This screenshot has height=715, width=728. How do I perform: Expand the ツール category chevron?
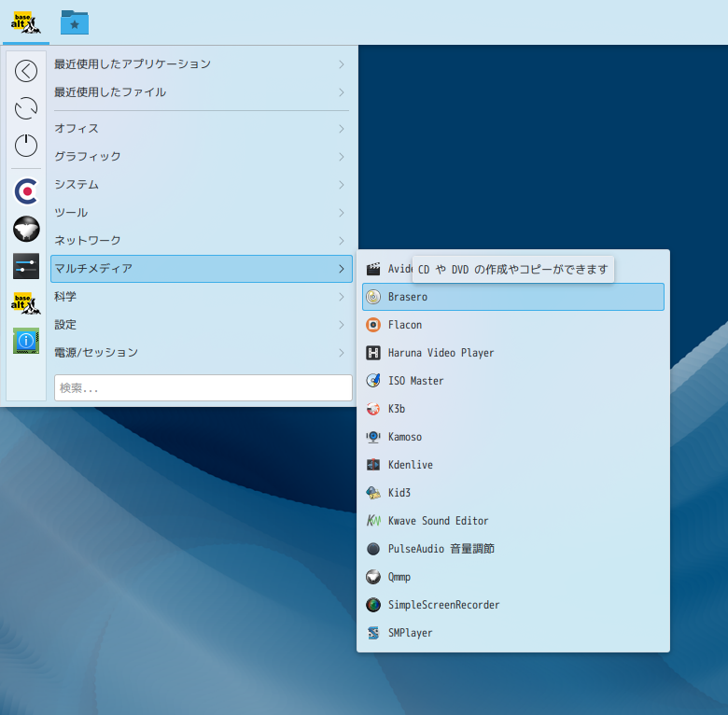[x=342, y=213]
